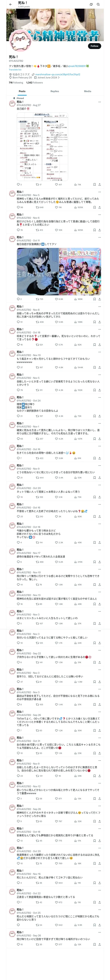The image size is (110, 980).
Task: Open the marshmallow-qa.com profile link
Action: click(58, 75)
